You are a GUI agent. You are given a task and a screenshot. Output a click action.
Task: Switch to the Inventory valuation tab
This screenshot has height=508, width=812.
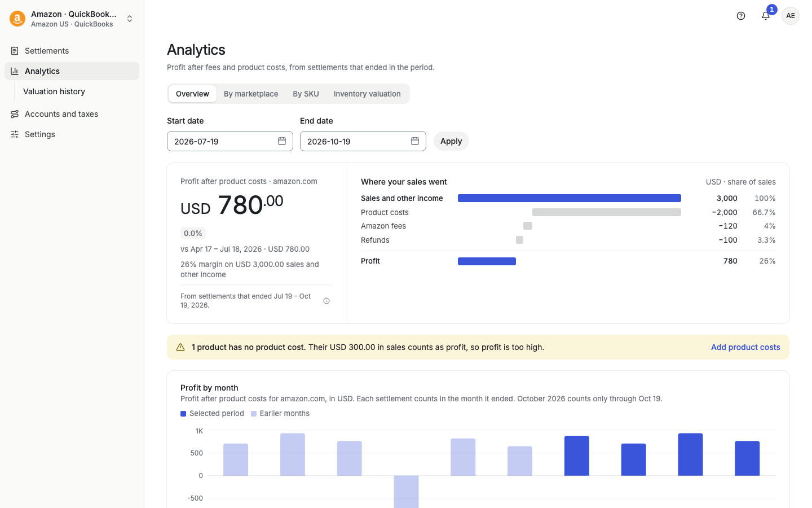click(x=367, y=94)
